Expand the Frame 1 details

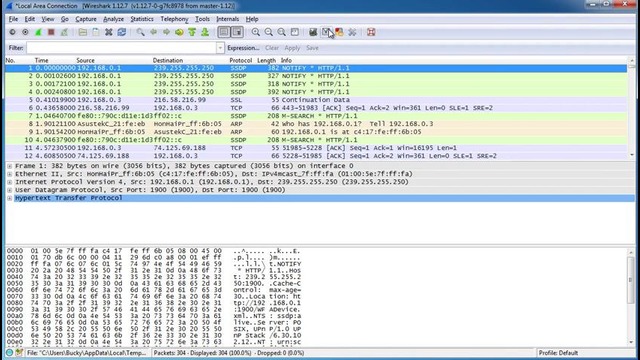pyautogui.click(x=9, y=166)
